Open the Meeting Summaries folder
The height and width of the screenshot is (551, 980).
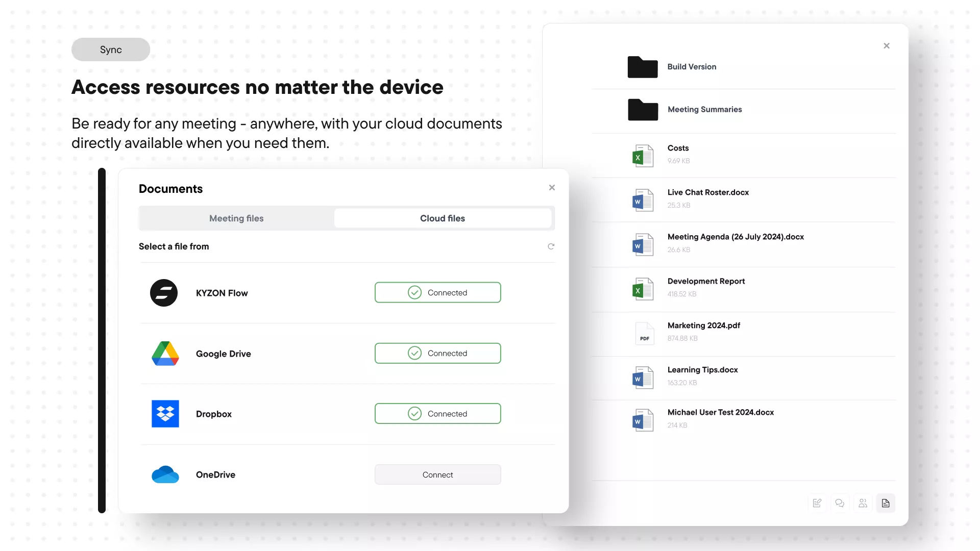click(x=704, y=110)
